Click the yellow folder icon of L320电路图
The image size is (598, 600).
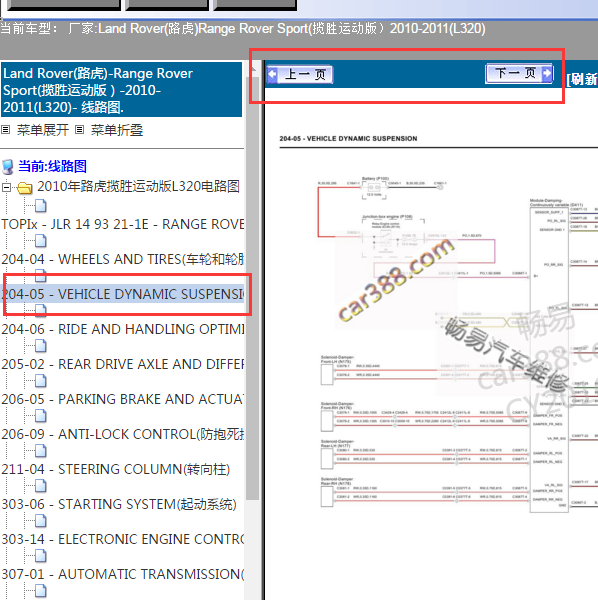pos(25,188)
